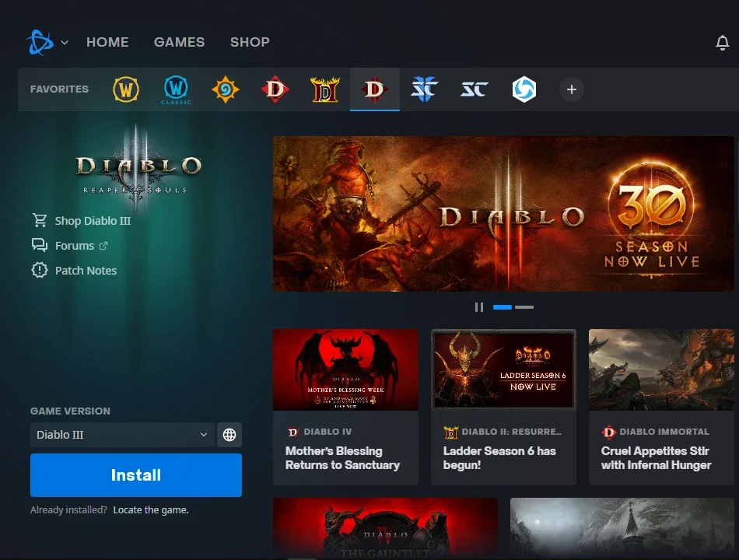Read Ladder Season 6 has begun article
The image size is (739, 560).
coord(499,457)
